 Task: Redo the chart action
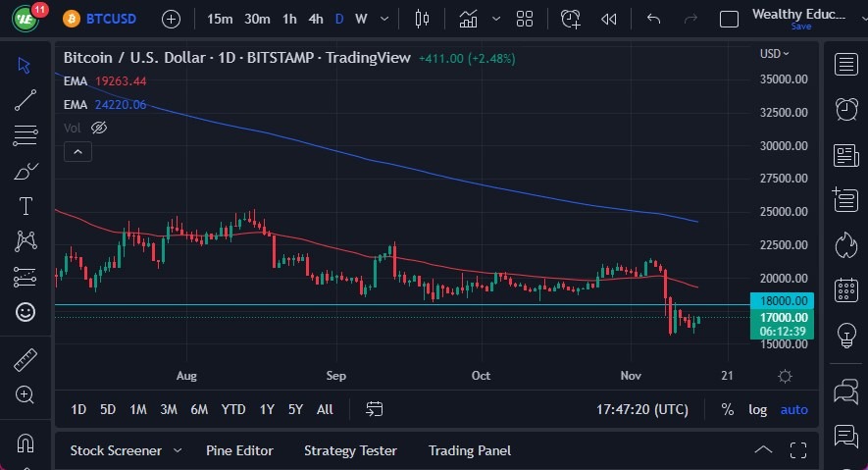(690, 20)
